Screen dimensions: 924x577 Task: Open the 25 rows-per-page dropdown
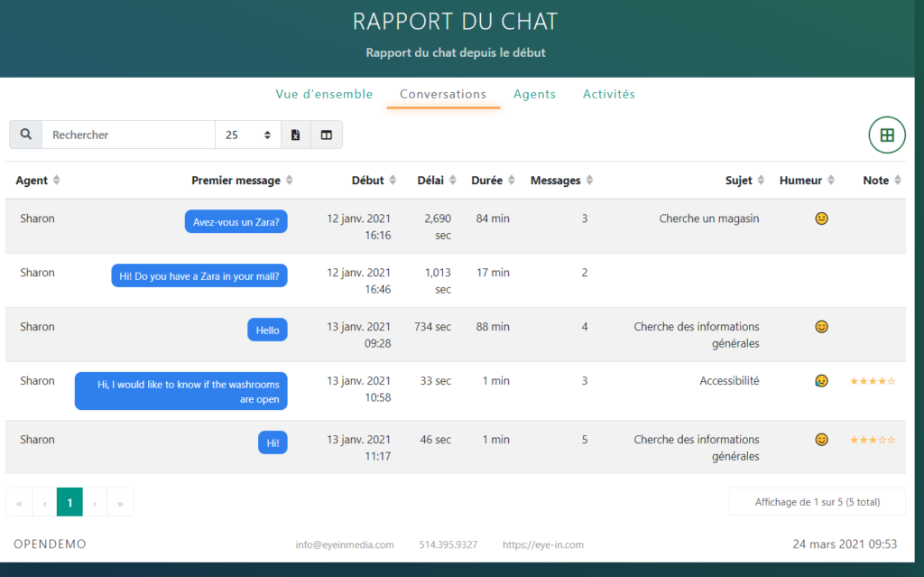click(x=248, y=135)
